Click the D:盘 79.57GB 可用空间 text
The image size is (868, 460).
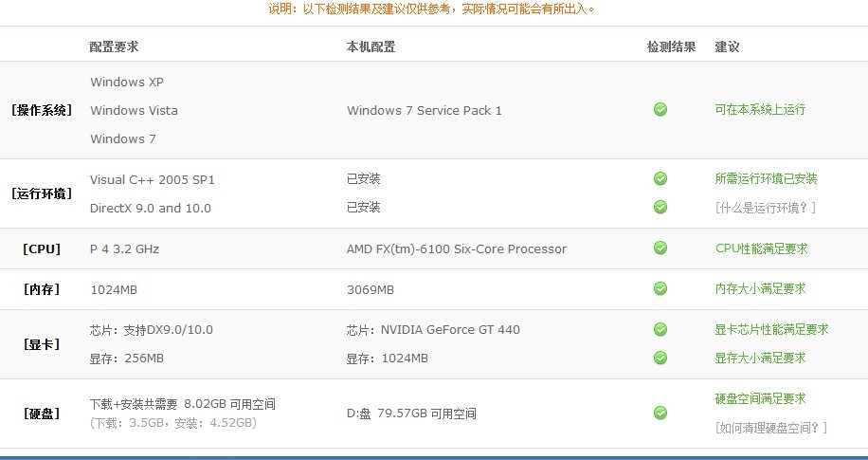[411, 414]
